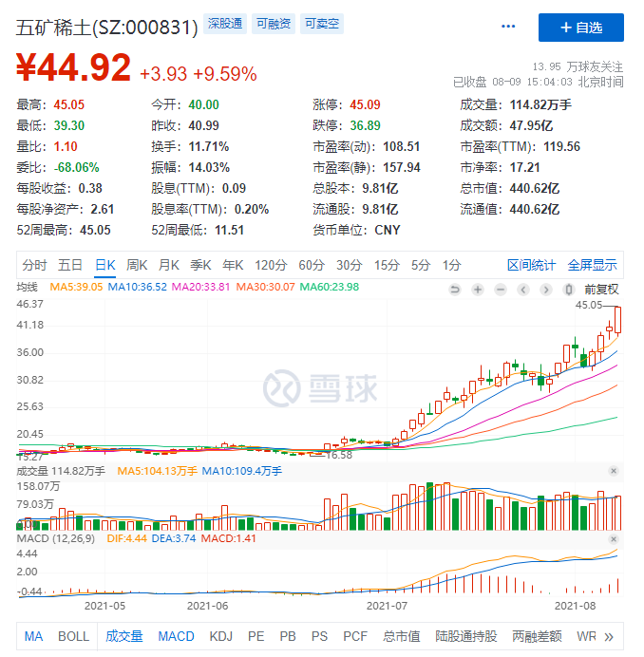Switch to 30分 interval tab

click(350, 265)
